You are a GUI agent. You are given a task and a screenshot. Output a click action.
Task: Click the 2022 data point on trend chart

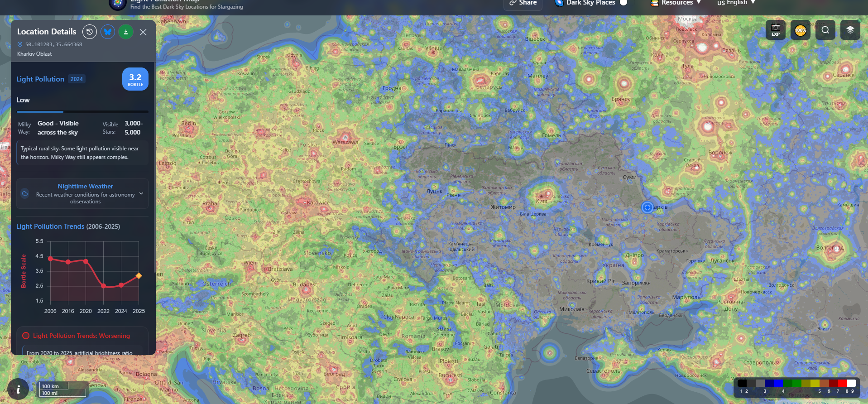104,286
